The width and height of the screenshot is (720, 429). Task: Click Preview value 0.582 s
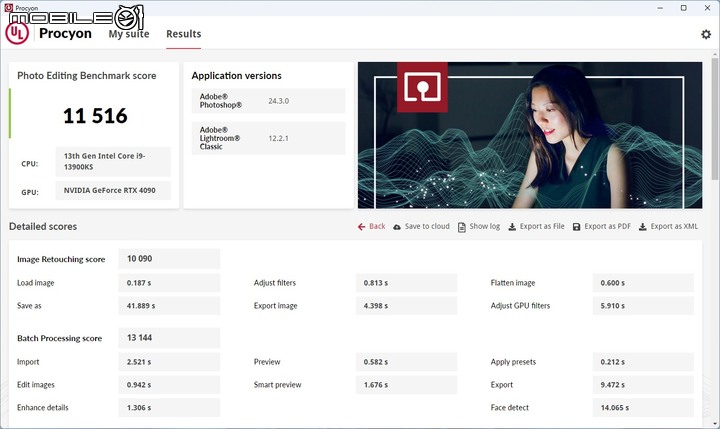click(406, 362)
